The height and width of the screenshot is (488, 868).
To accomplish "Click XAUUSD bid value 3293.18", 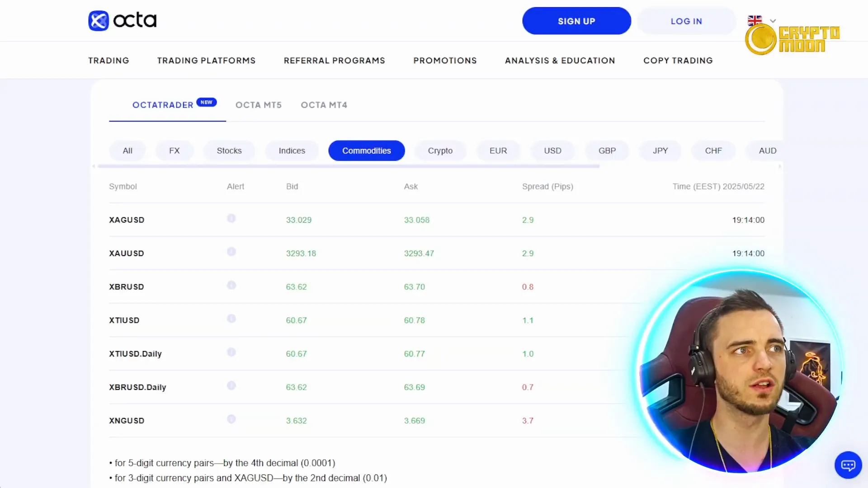I will coord(301,253).
